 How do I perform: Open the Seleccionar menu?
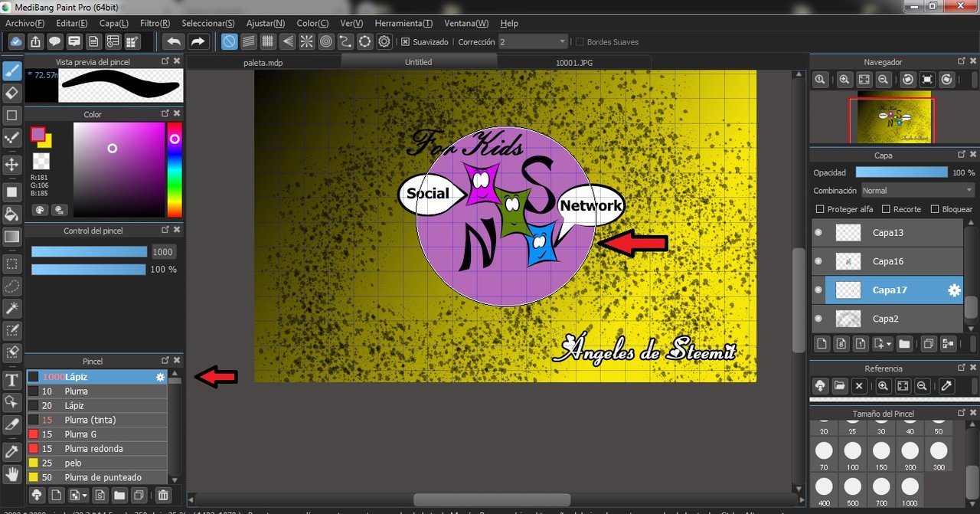208,24
